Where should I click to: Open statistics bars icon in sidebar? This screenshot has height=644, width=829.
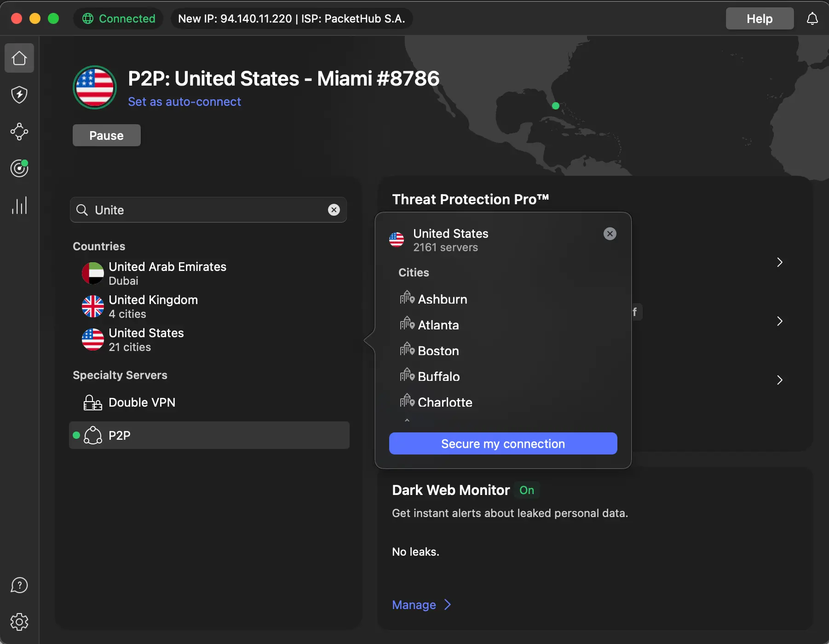click(x=19, y=205)
